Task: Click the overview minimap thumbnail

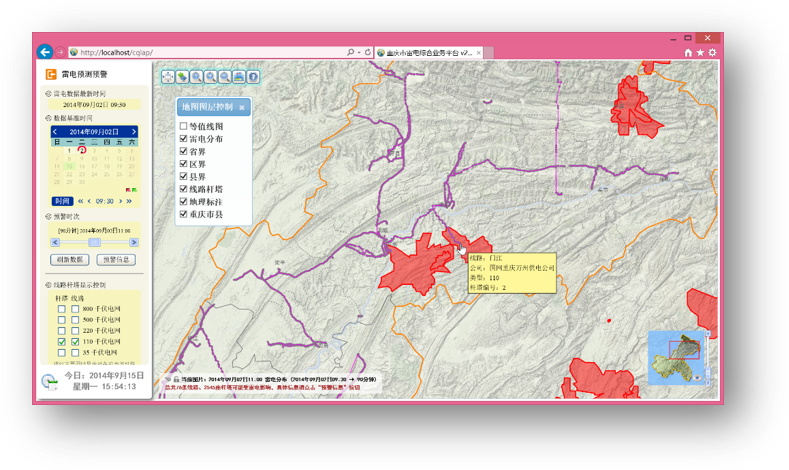Action: (x=680, y=354)
